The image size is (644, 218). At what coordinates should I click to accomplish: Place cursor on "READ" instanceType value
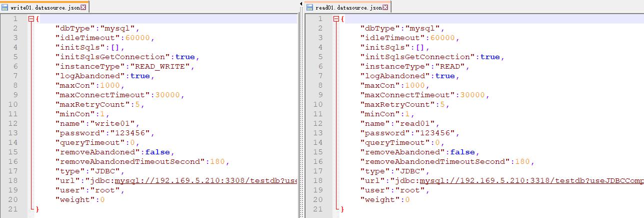(452, 66)
